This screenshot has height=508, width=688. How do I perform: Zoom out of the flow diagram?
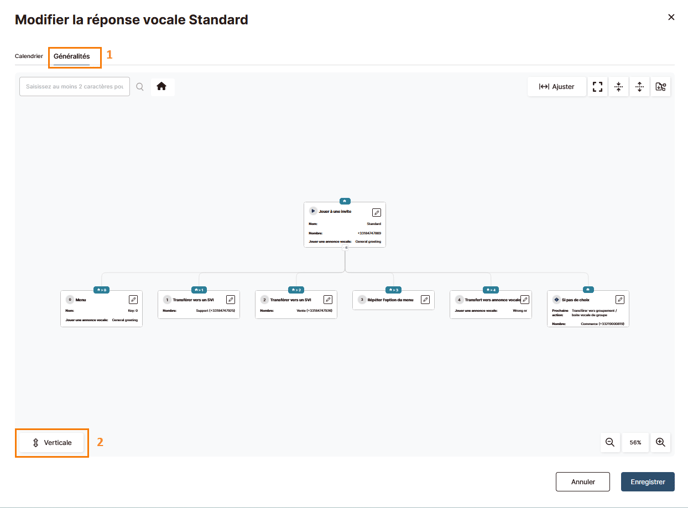[x=610, y=442]
